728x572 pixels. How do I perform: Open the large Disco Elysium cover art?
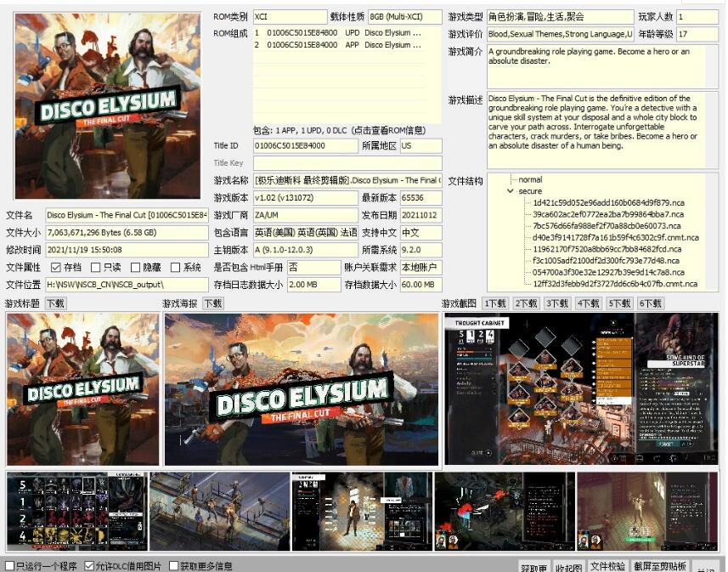[x=108, y=106]
